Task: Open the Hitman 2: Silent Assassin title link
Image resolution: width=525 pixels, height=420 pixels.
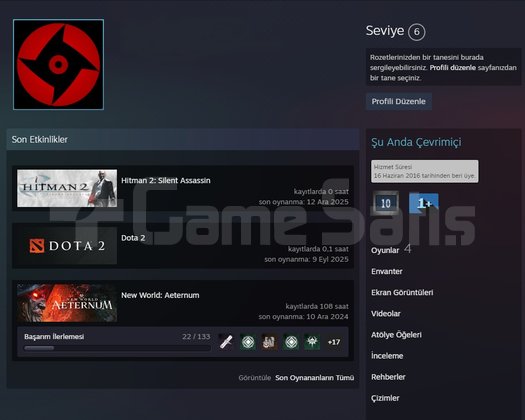Action: coord(166,181)
